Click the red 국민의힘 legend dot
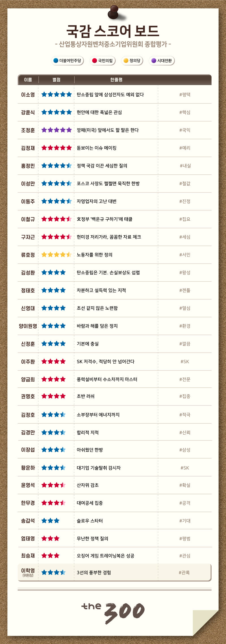 (x=95, y=60)
